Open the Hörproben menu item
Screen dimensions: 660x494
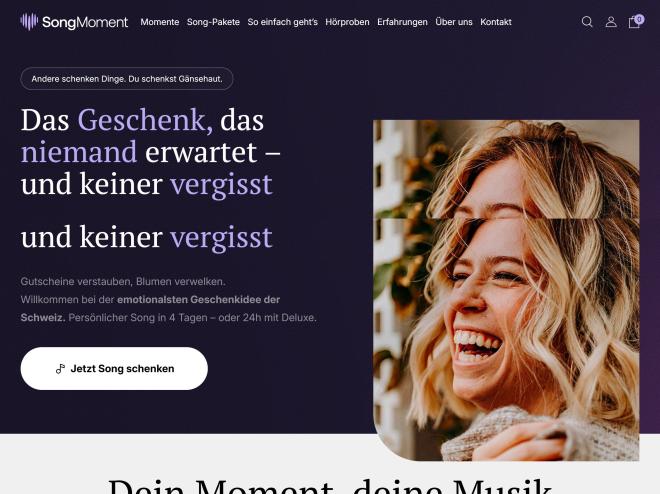coord(347,22)
